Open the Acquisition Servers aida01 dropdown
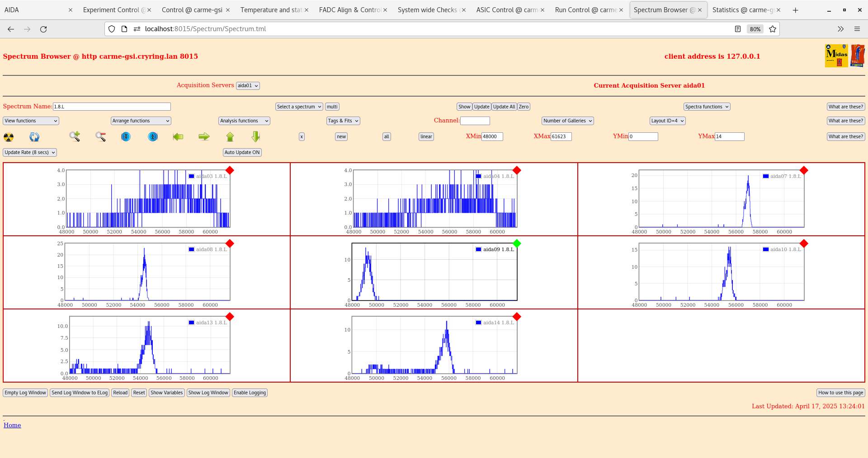Screen dimensions: 868x458 point(248,85)
